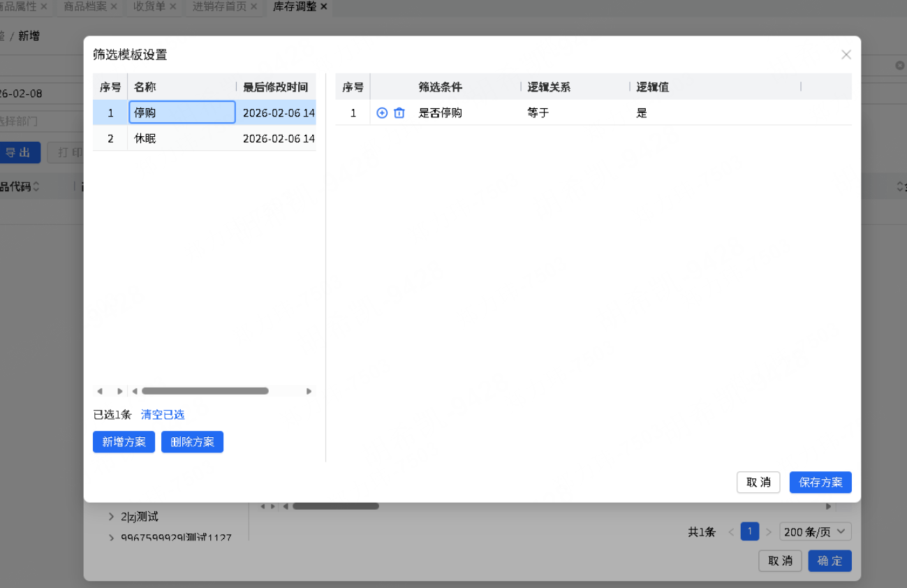The image size is (907, 588).
Task: Sort by 商品代码 column in background table
Action: [36, 186]
